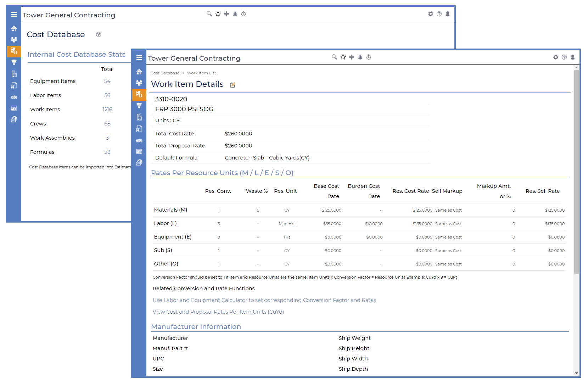Open the Home icon in the sidebar
The image size is (588, 381).
tap(139, 72)
